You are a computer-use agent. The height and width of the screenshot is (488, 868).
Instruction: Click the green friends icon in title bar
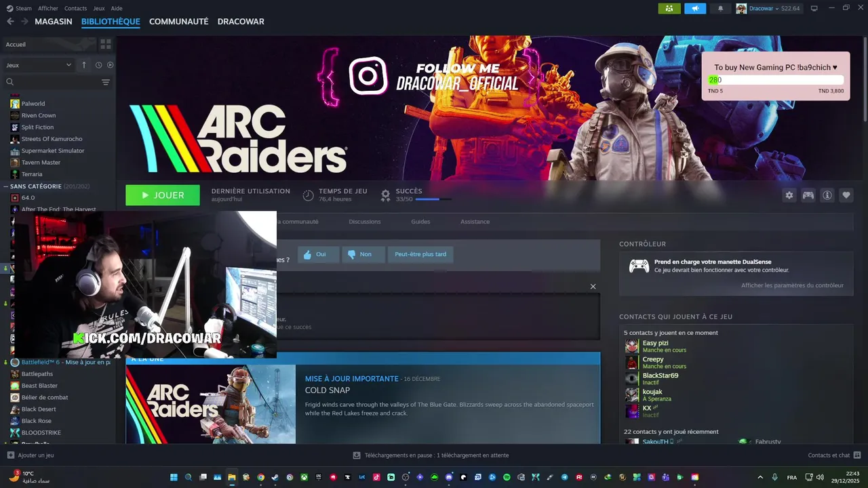click(x=669, y=8)
